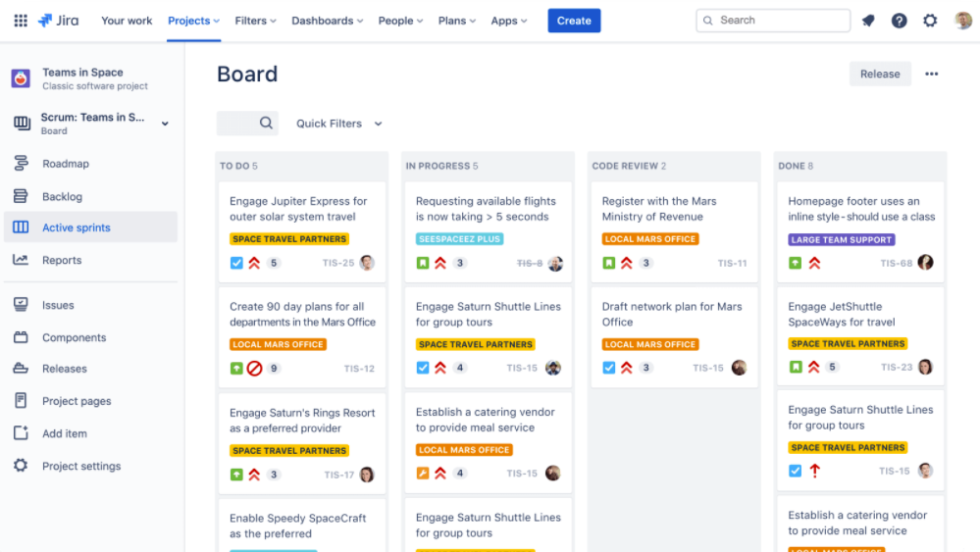Screen dimensions: 980x552
Task: Click the Create button
Action: coord(574,21)
